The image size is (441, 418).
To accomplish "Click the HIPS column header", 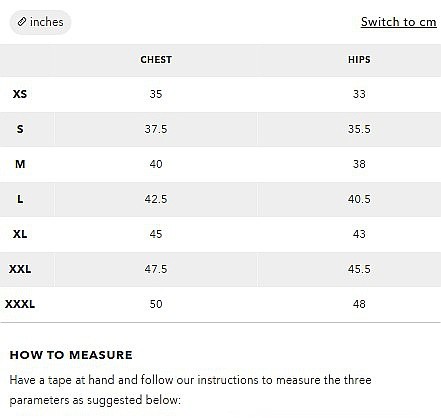I will 359,60.
